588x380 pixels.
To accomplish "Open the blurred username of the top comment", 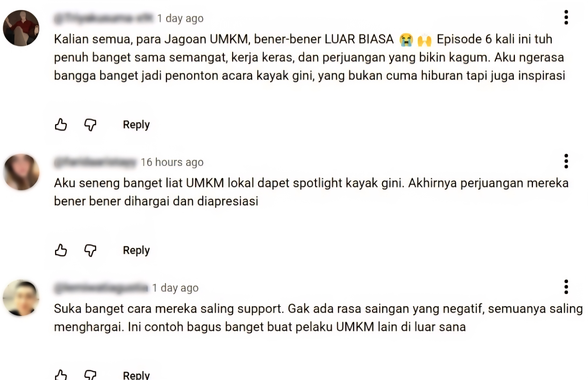I will [103, 18].
